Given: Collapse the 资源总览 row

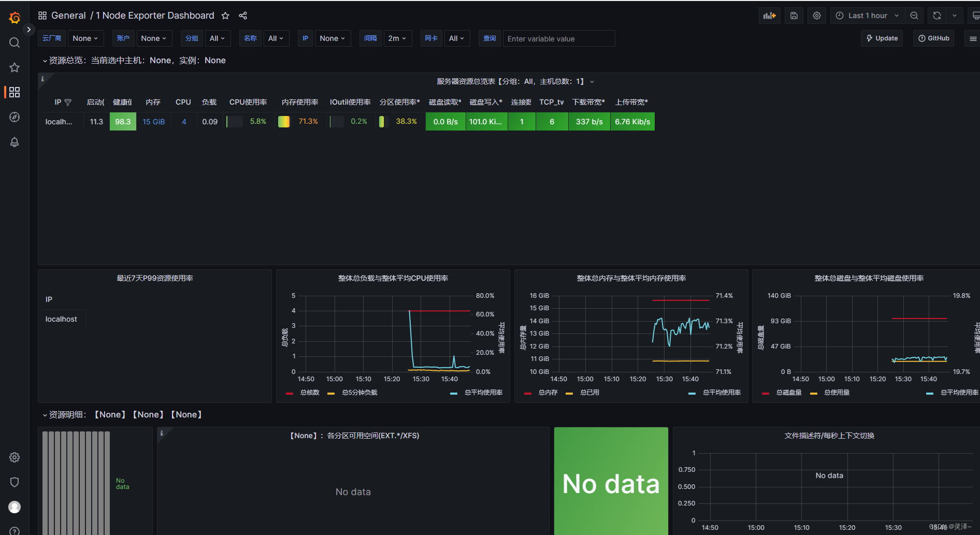Looking at the screenshot, I should (x=45, y=61).
